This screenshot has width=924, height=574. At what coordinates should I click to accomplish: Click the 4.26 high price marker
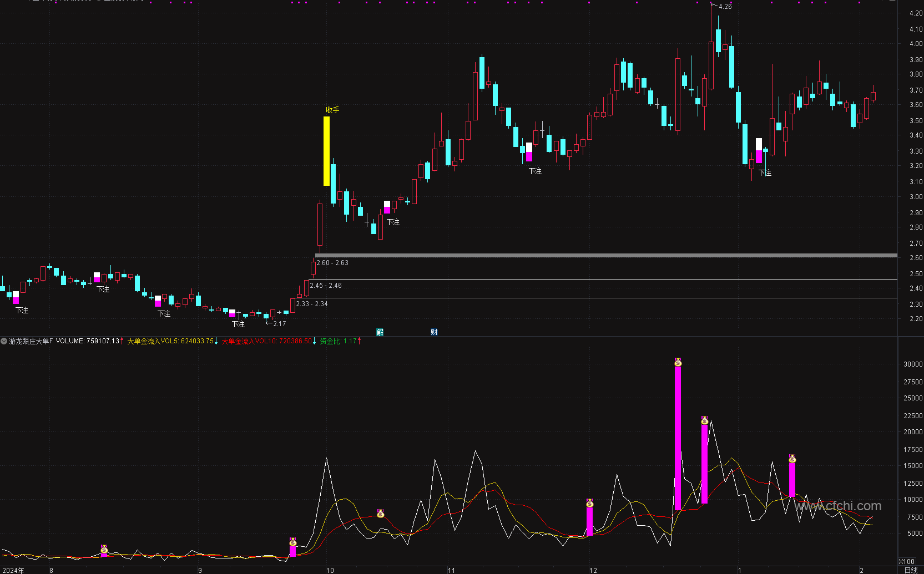tap(725, 7)
